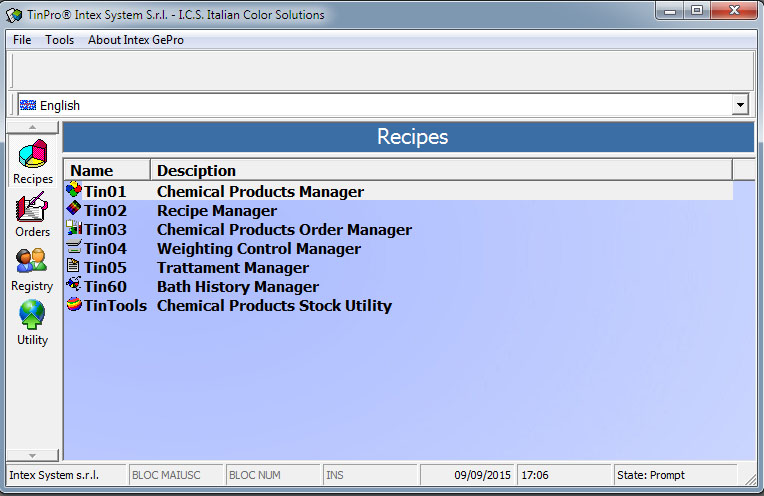Click the Recipe Manager description
The width and height of the screenshot is (764, 496).
click(217, 210)
